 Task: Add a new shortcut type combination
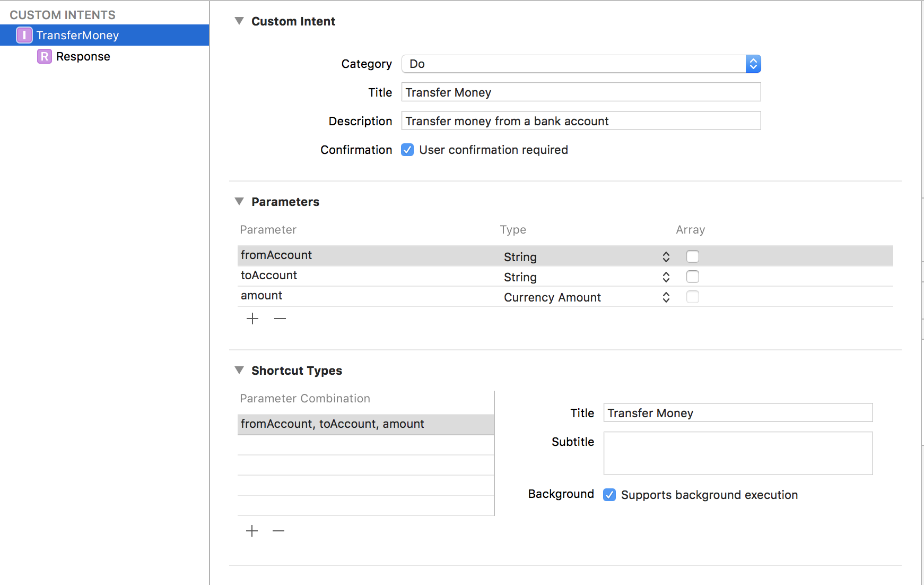point(252,531)
